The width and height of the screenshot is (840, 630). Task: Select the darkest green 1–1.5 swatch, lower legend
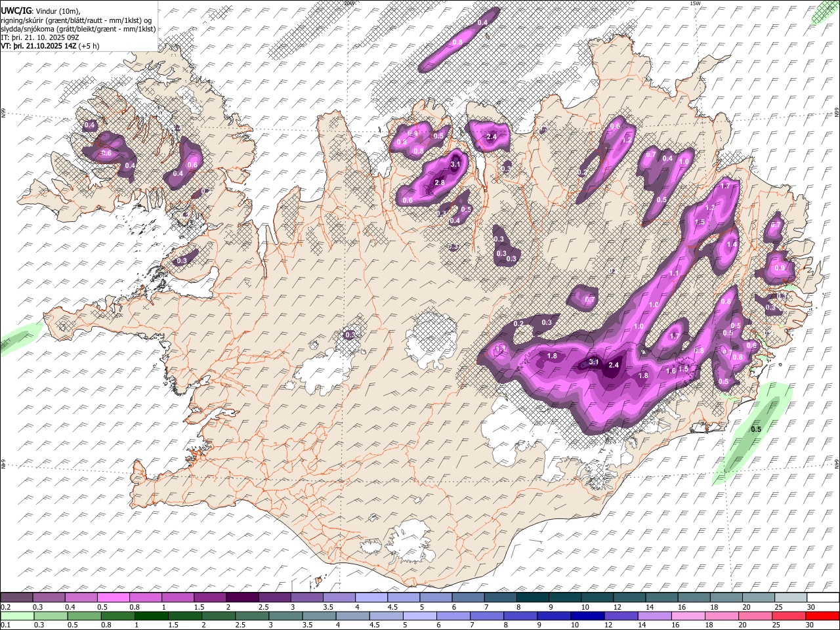(151, 616)
